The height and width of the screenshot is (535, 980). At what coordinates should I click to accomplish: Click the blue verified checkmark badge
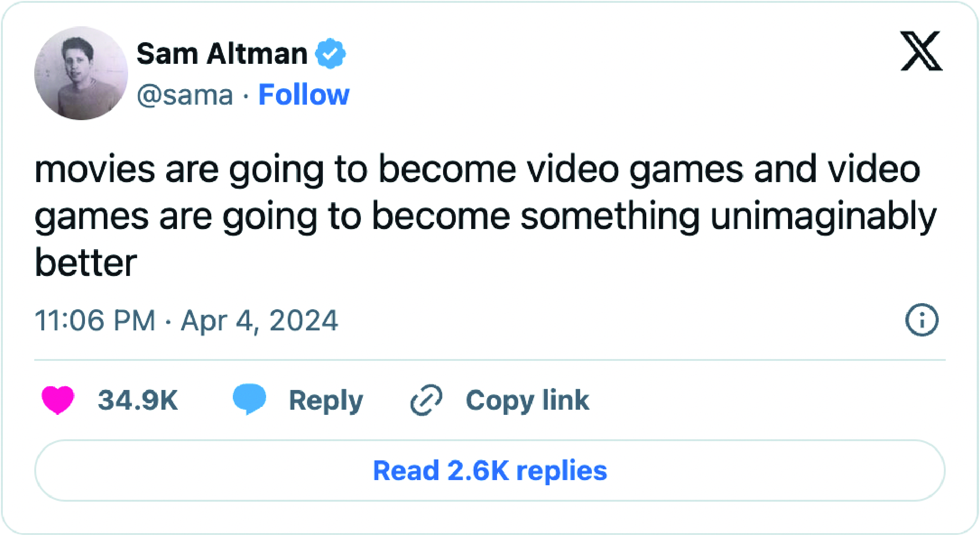click(330, 53)
